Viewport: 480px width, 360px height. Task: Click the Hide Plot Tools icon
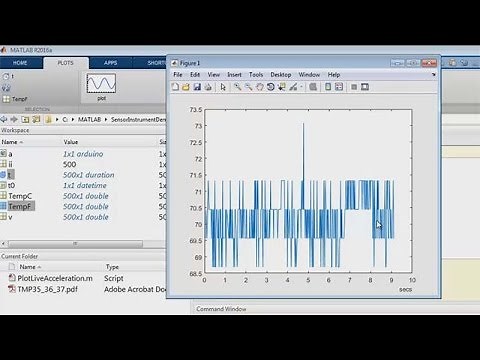point(354,87)
